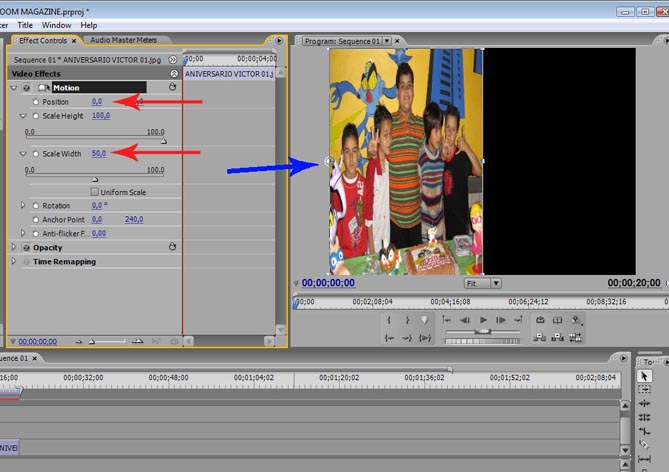
Task: Select the Track Select tool
Action: click(644, 390)
